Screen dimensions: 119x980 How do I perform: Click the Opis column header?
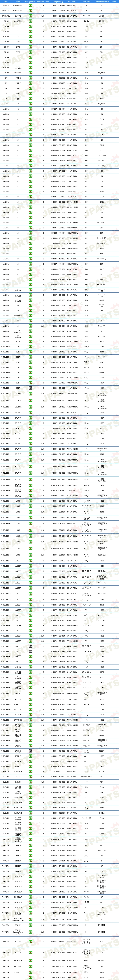(114, 2)
